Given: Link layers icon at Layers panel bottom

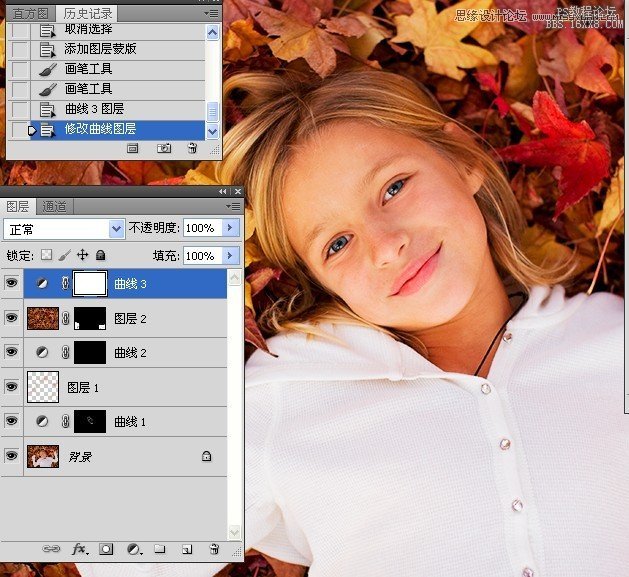Looking at the screenshot, I should coord(51,549).
